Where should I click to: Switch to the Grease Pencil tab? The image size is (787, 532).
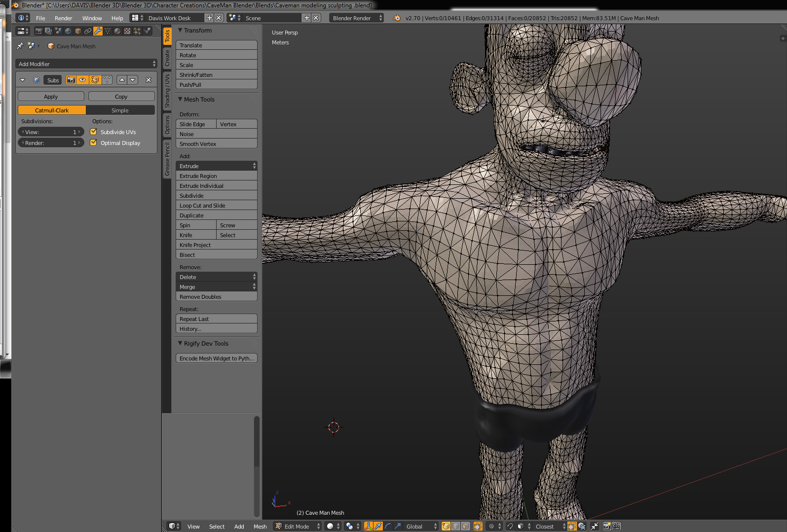point(167,159)
